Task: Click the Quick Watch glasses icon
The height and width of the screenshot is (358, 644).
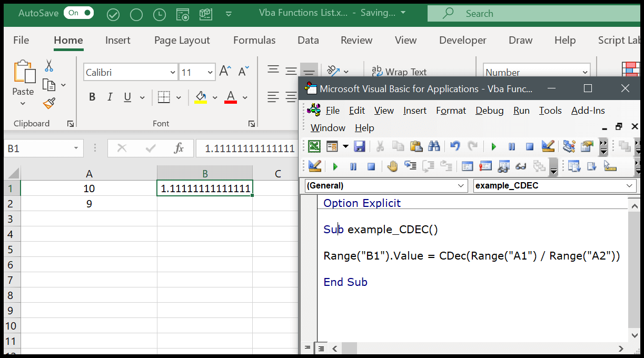Action: coord(521,166)
